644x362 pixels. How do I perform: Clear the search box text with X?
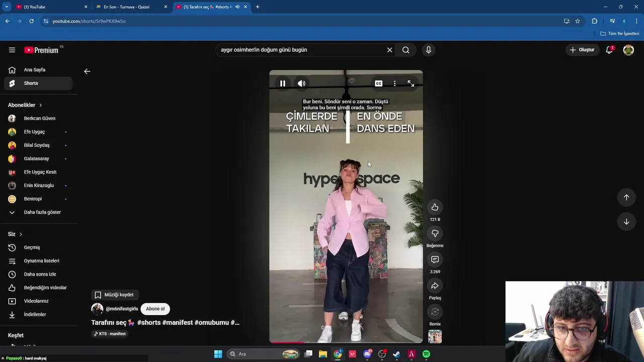[x=389, y=50]
